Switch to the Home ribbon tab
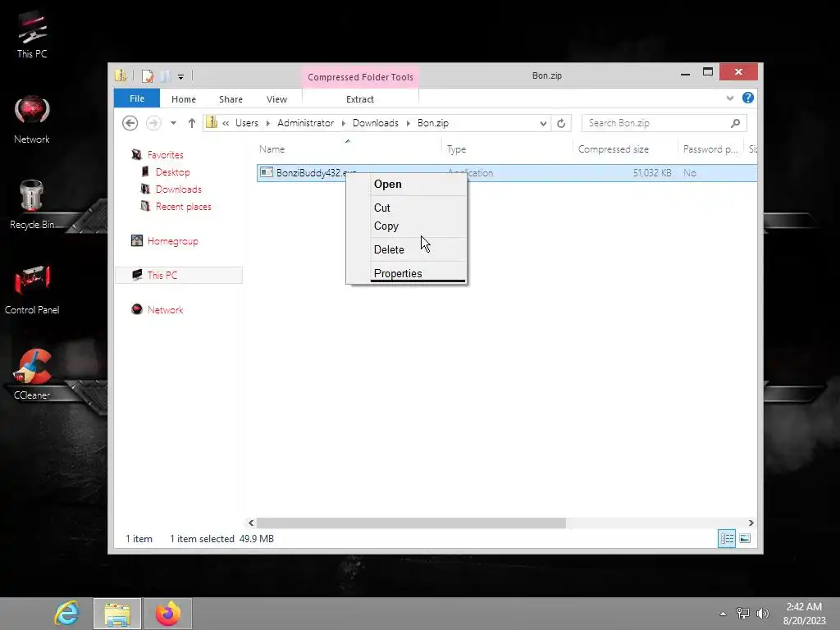The width and height of the screenshot is (840, 630). [x=184, y=99]
